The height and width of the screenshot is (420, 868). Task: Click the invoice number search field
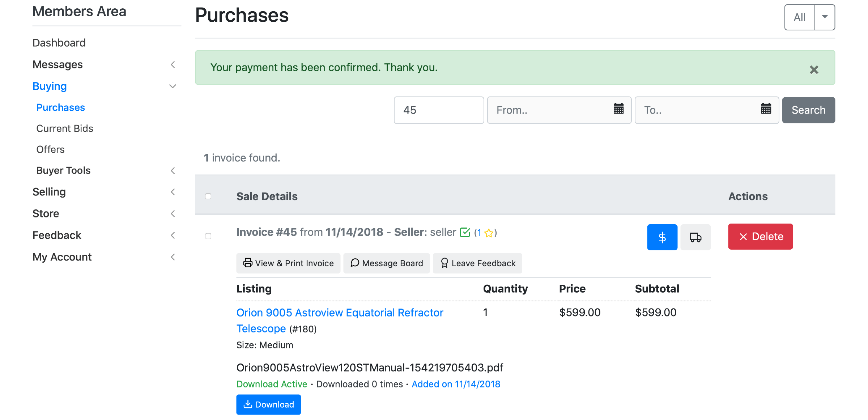pos(438,110)
